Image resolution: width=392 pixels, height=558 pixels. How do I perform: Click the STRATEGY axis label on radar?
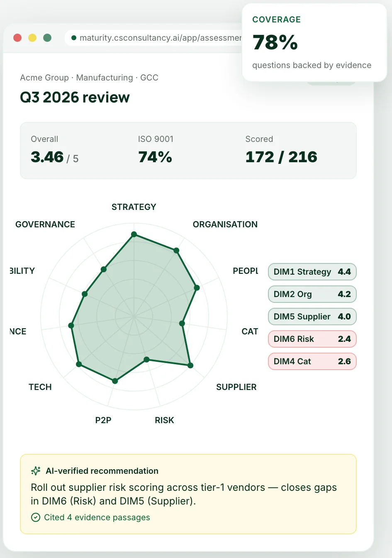point(134,207)
